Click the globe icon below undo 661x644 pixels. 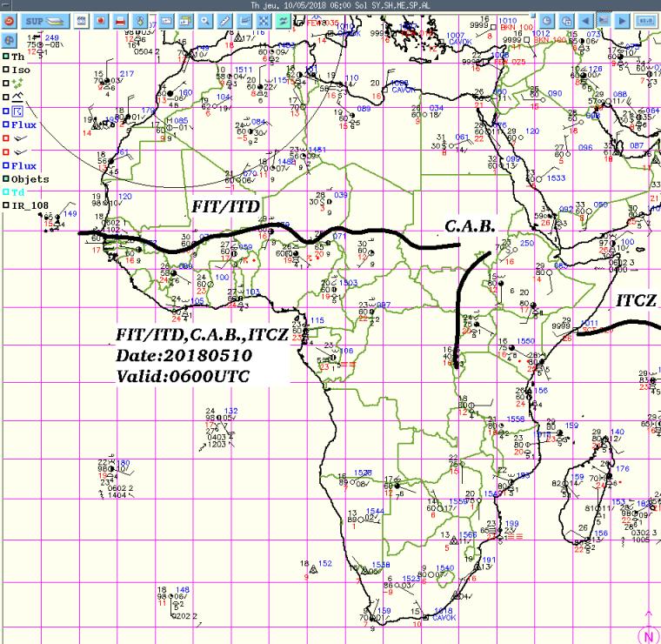[x=9, y=39]
